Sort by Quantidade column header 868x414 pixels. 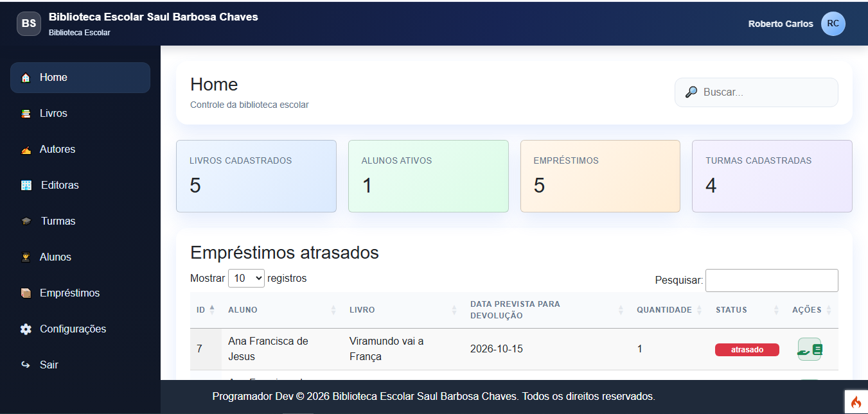click(669, 310)
